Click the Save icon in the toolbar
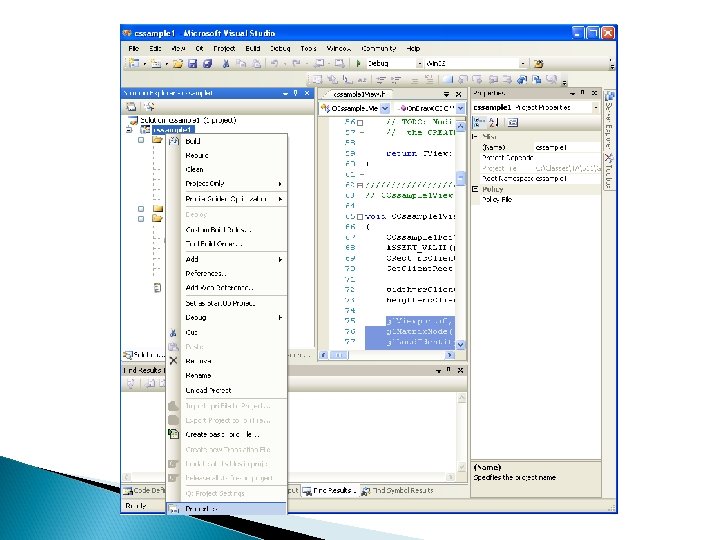 tap(192, 63)
